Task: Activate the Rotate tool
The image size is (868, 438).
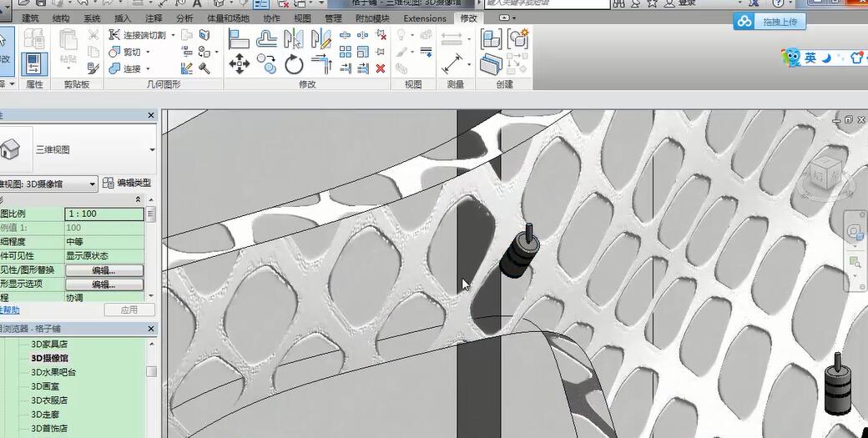Action: 294,64
